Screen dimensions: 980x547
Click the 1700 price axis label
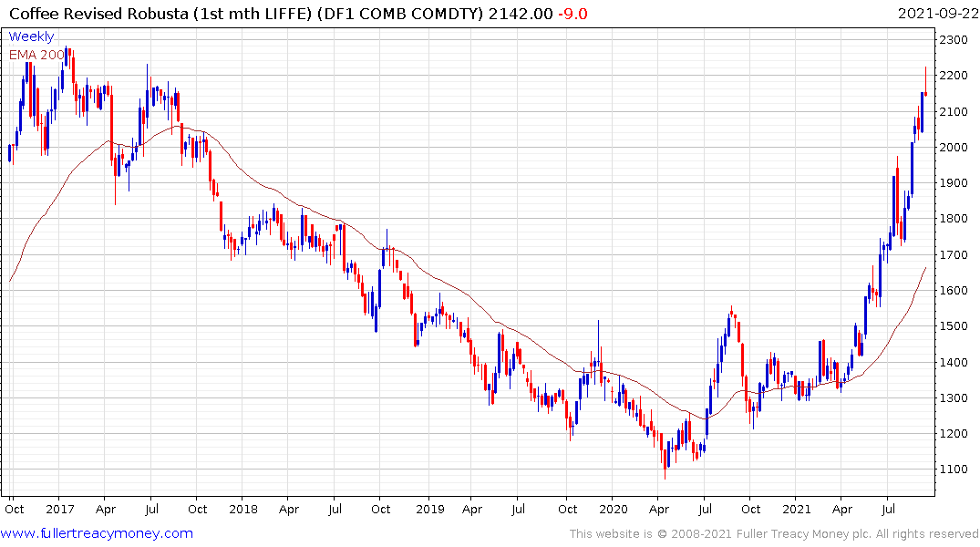[954, 255]
